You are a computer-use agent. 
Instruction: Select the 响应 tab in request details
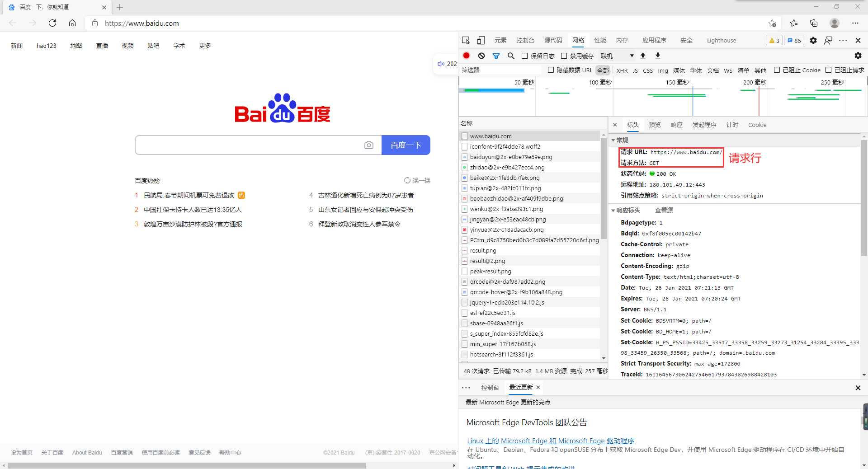point(677,125)
